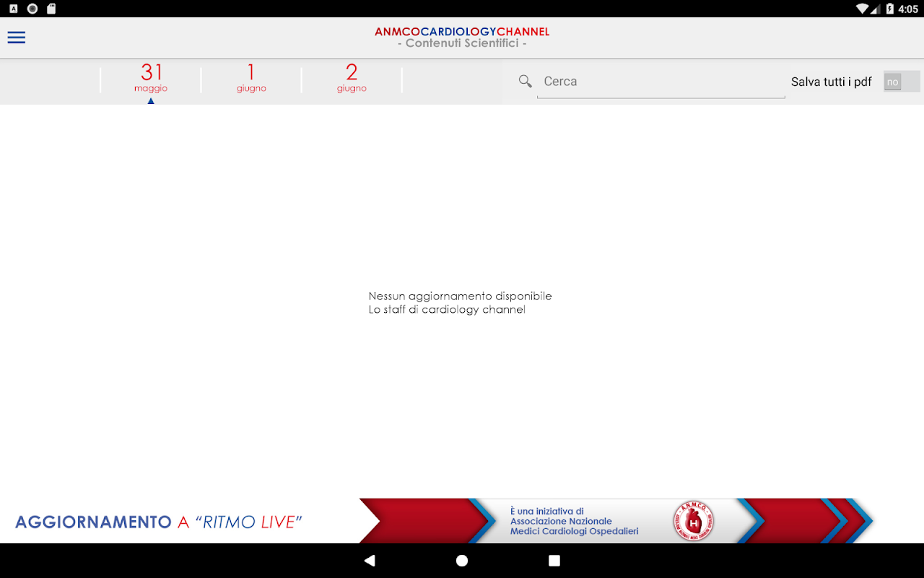Tap the Wi-Fi signal status icon
Image resolution: width=924 pixels, height=578 pixels.
click(x=861, y=9)
